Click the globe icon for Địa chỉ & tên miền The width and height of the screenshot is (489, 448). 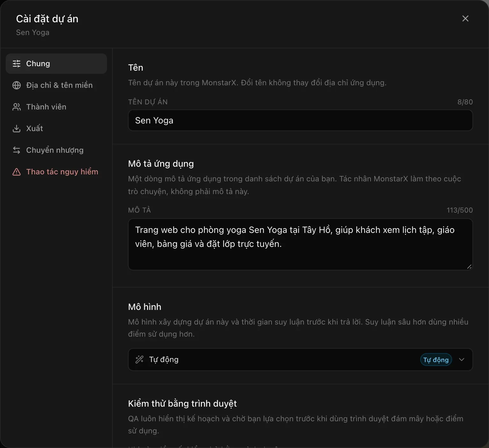17,85
